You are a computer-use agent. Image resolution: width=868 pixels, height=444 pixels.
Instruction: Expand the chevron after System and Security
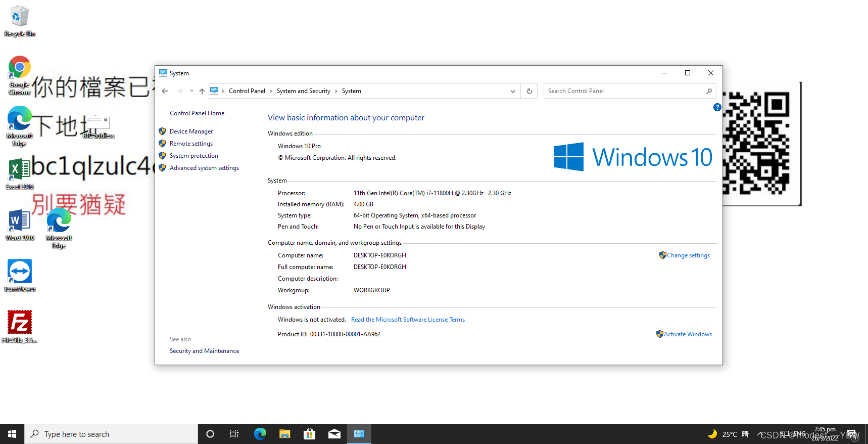pyautogui.click(x=336, y=91)
